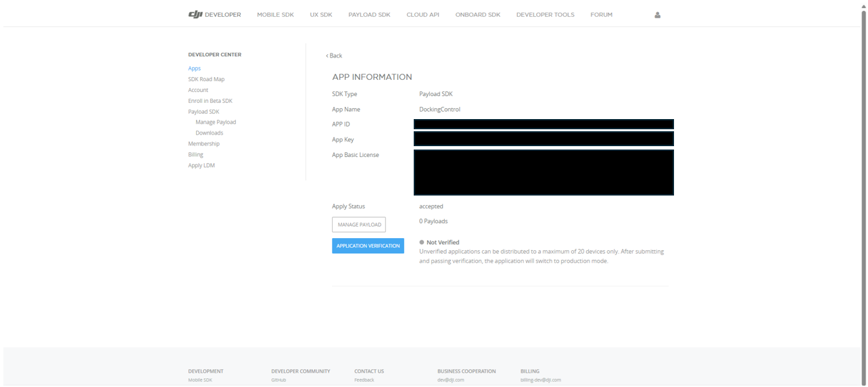The width and height of the screenshot is (868, 387).
Task: Open the Mobile SDK menu
Action: pos(275,15)
